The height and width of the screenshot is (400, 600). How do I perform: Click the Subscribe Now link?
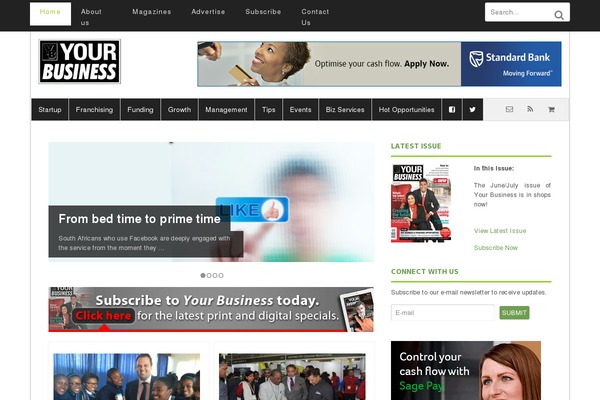pos(496,248)
